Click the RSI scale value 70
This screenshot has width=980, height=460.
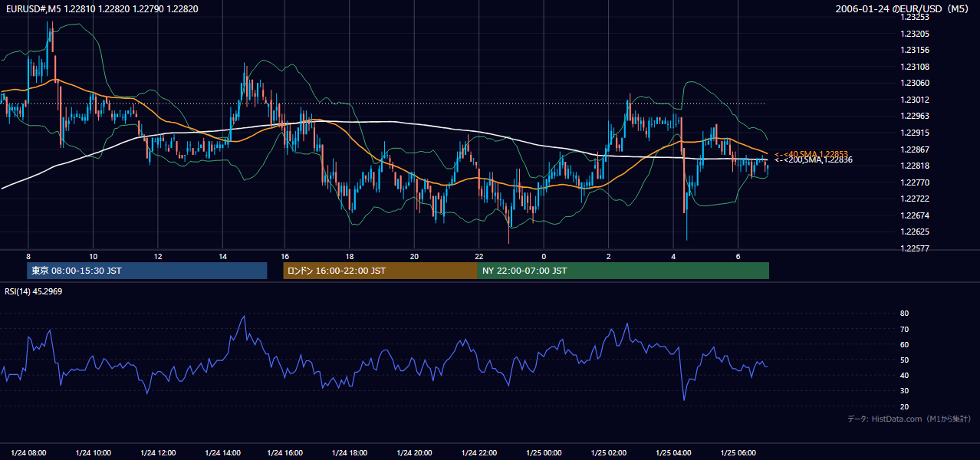point(904,329)
